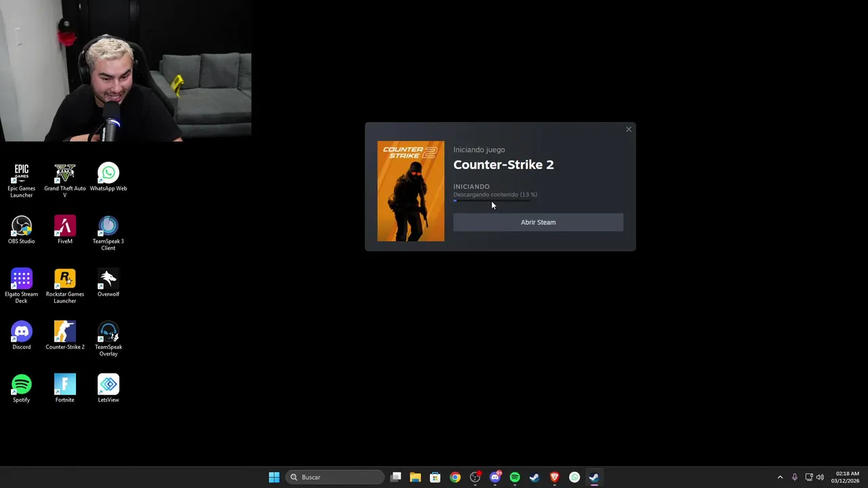Click the LetsView desktop shortcut
Viewport: 868px width, 488px height.
click(x=108, y=389)
